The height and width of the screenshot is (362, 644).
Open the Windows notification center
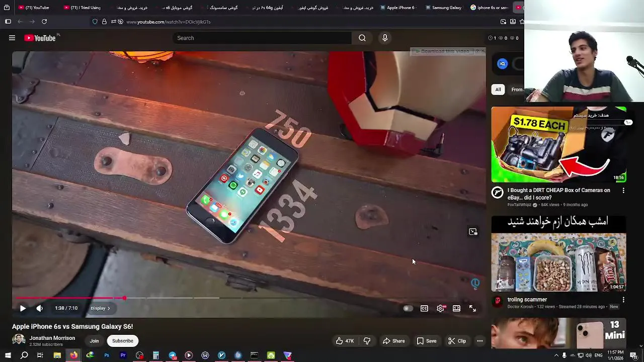tap(633, 355)
